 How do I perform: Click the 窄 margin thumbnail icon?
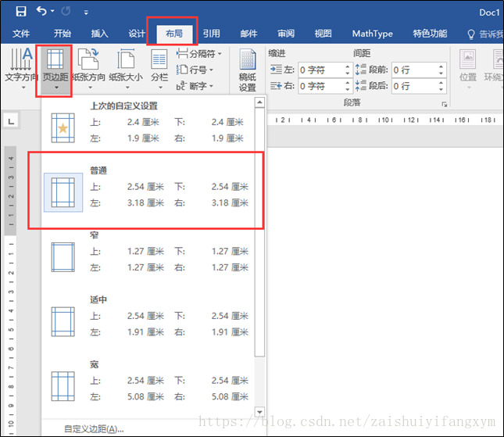(63, 257)
